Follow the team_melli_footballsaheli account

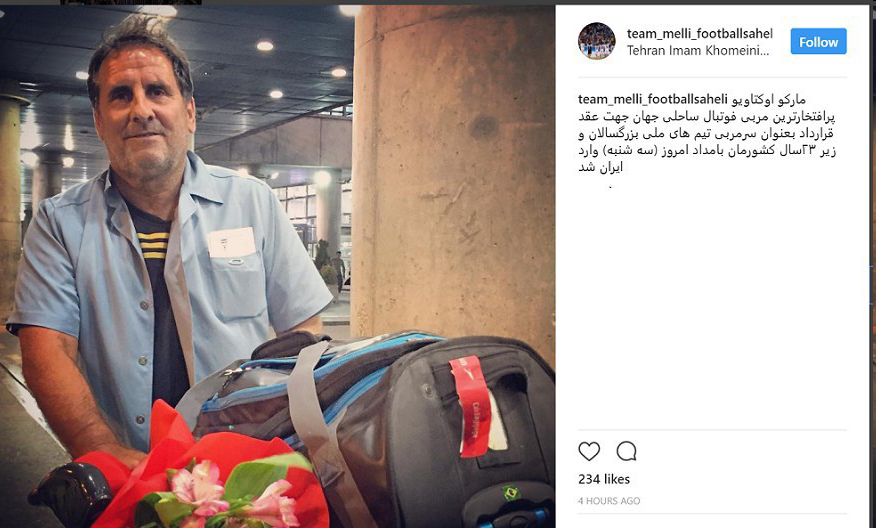point(818,41)
